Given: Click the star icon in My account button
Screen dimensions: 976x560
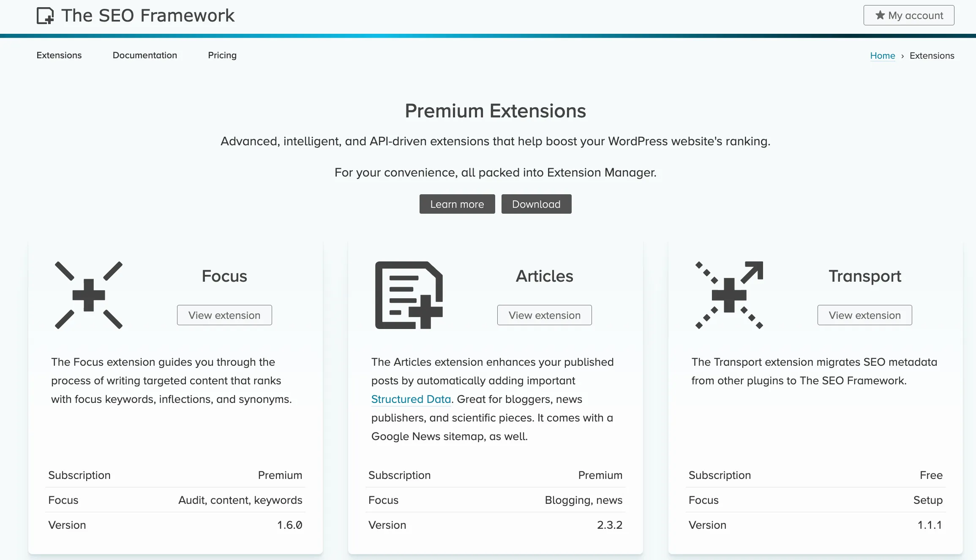Looking at the screenshot, I should coord(879,15).
